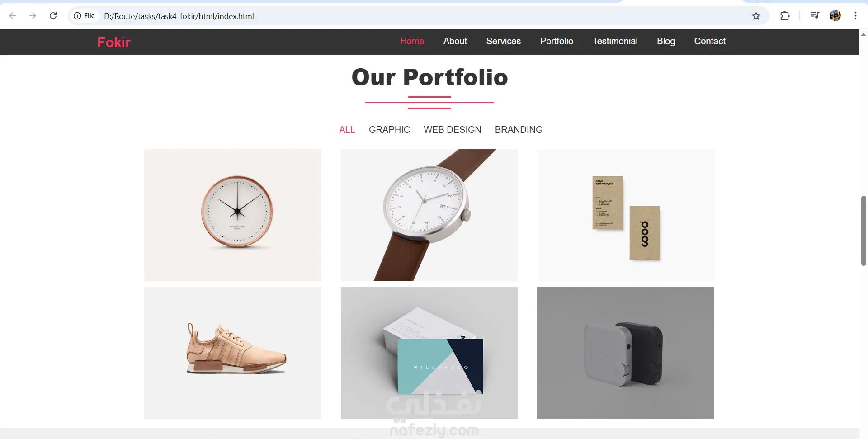Navigate to Testimonial section

click(x=615, y=41)
